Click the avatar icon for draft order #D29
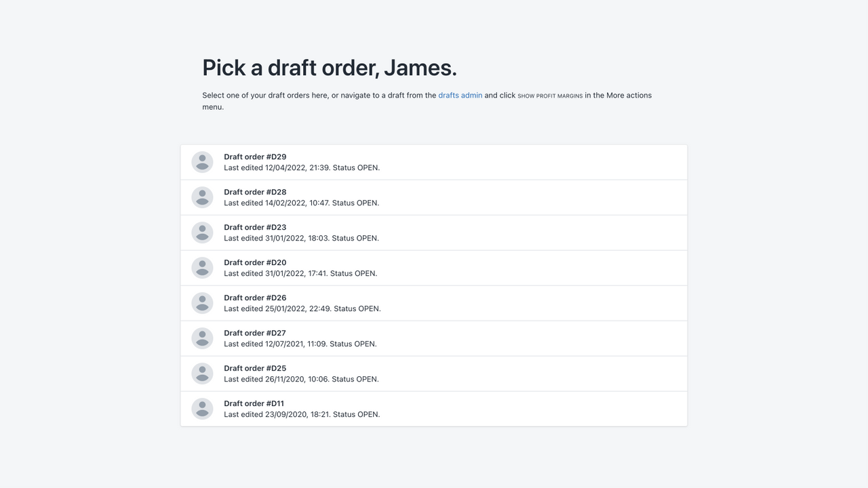The image size is (868, 488). [x=202, y=162]
